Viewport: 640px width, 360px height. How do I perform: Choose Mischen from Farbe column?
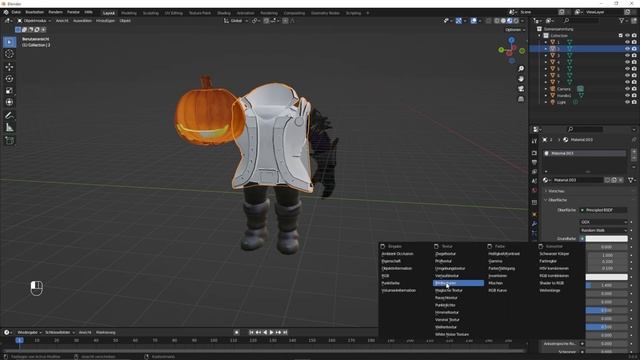(496, 283)
